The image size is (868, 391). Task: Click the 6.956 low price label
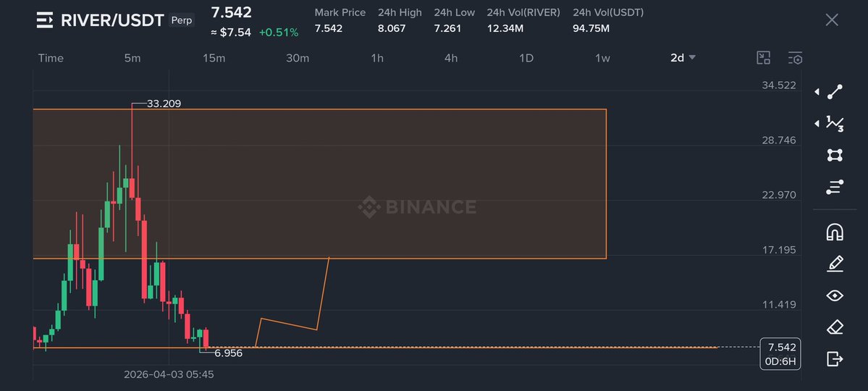pyautogui.click(x=228, y=353)
